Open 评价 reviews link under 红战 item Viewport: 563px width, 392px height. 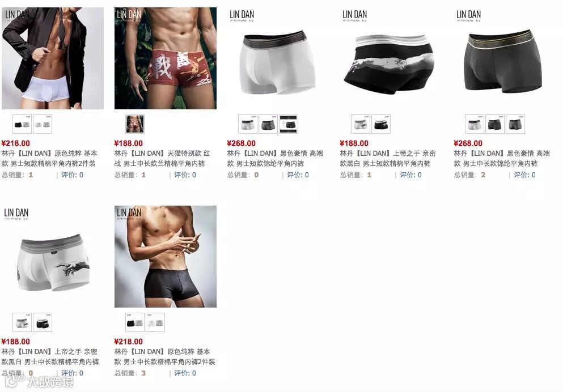pos(185,175)
